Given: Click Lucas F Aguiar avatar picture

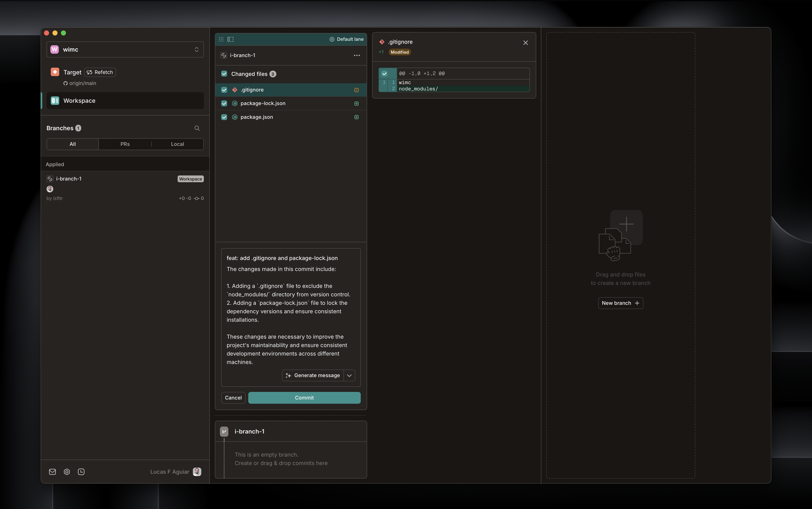Looking at the screenshot, I should [x=197, y=472].
